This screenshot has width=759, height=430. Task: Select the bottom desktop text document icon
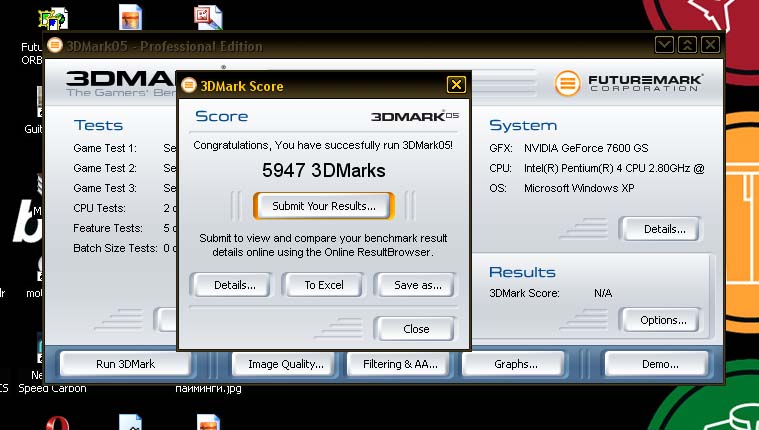click(x=131, y=422)
